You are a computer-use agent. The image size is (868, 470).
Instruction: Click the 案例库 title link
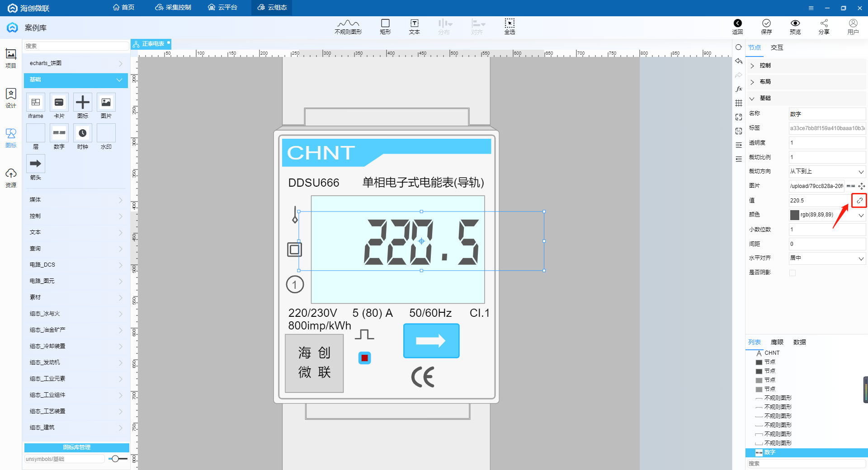click(x=36, y=28)
